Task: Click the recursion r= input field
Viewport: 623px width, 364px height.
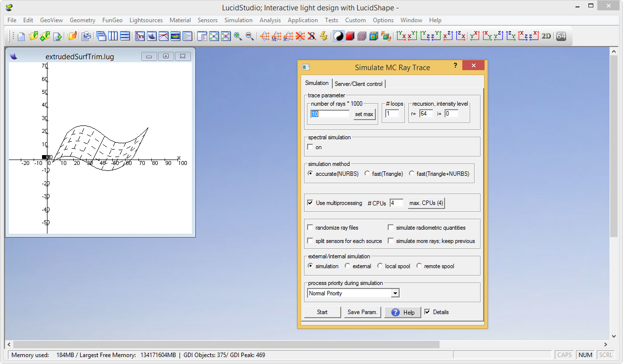Action: coord(426,114)
